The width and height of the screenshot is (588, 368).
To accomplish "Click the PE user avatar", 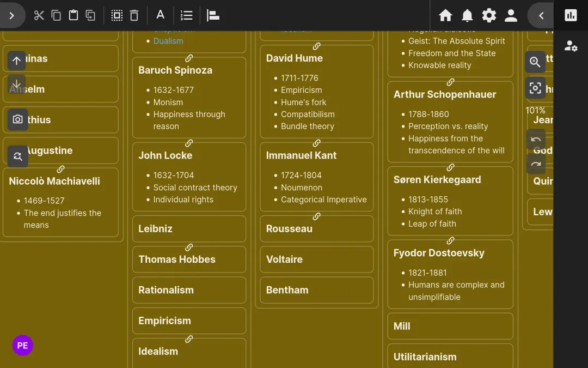I will 22,346.
